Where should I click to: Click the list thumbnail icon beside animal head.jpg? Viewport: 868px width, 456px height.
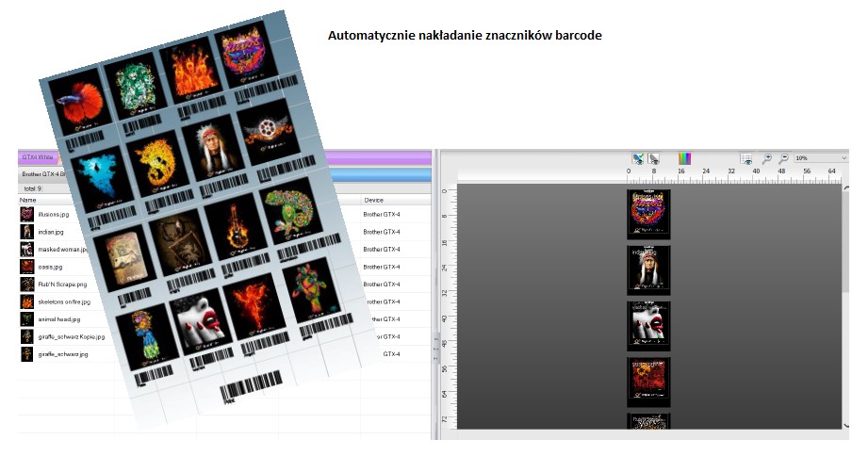pos(26,319)
